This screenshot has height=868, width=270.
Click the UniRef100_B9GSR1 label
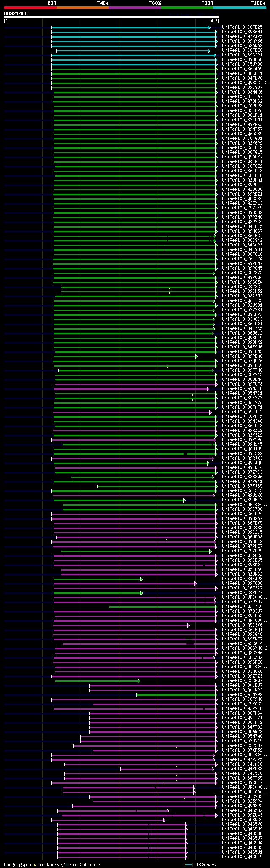pos(242,55)
